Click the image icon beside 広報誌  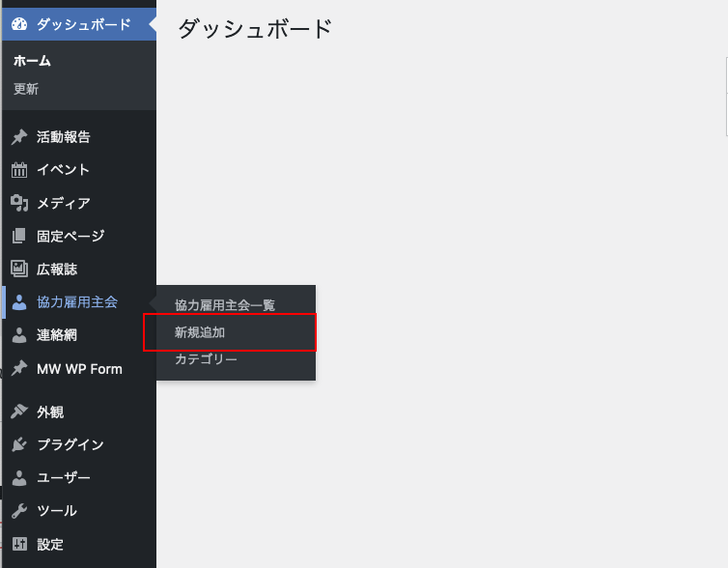coord(19,269)
